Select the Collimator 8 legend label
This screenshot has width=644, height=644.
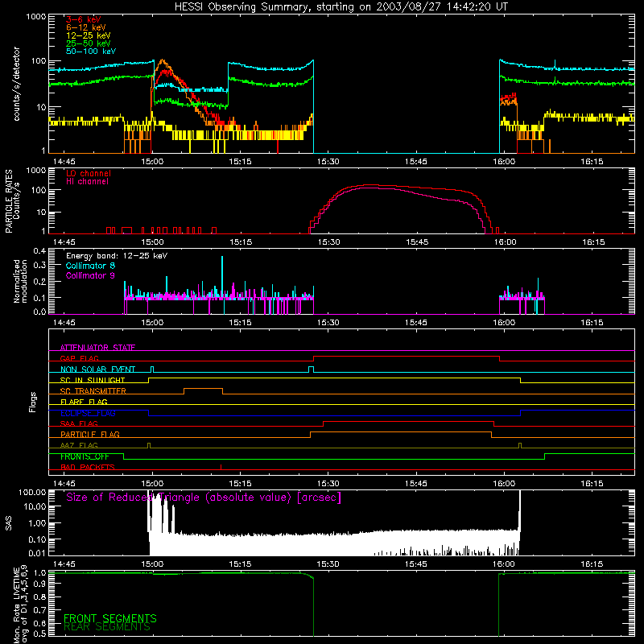click(x=90, y=266)
